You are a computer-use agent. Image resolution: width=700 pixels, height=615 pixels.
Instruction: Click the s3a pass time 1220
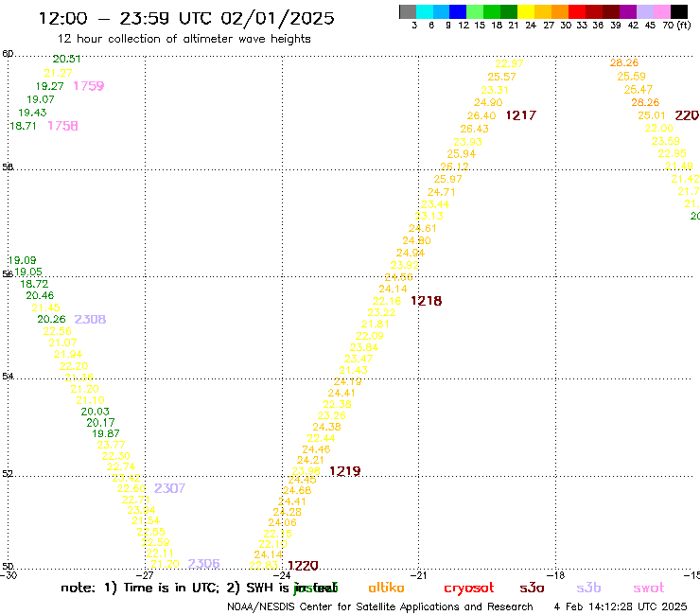[303, 566]
